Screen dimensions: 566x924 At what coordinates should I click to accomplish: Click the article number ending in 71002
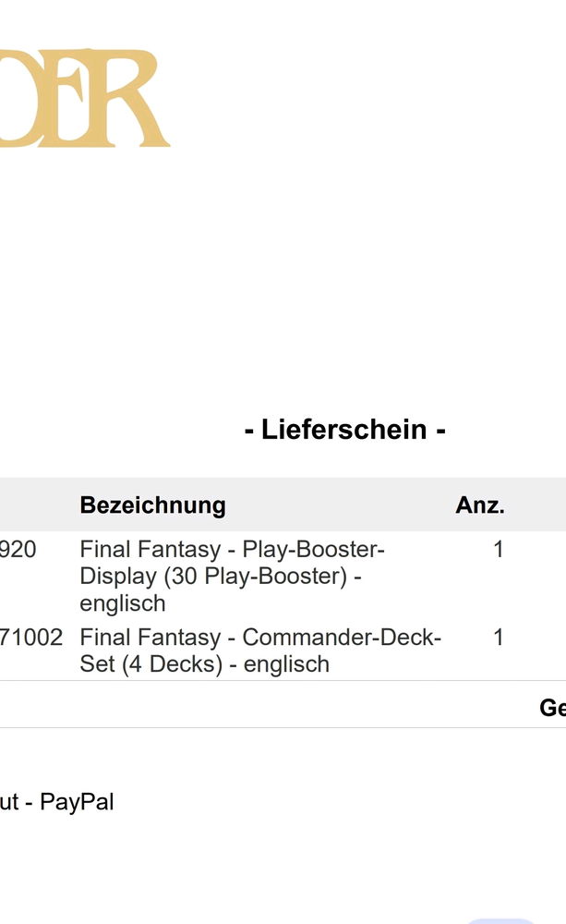tap(31, 637)
